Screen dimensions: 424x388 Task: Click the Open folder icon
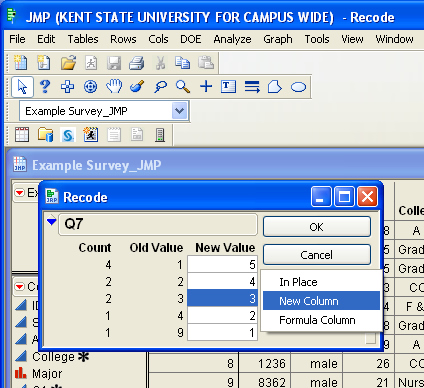[68, 62]
